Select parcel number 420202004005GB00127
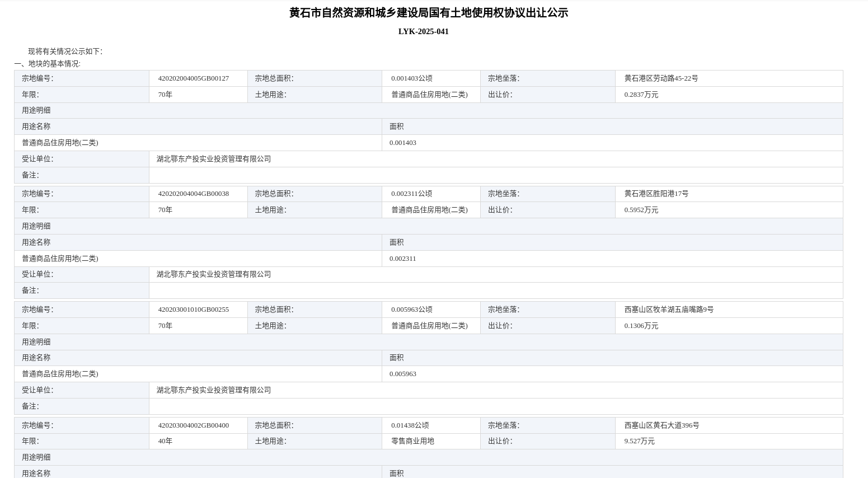868x478 pixels. click(193, 78)
